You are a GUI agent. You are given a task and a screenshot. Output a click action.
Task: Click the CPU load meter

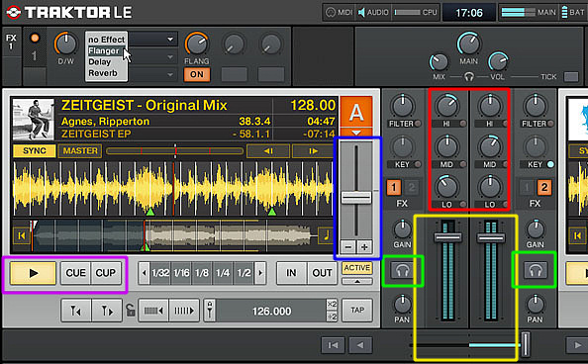[x=415, y=13]
